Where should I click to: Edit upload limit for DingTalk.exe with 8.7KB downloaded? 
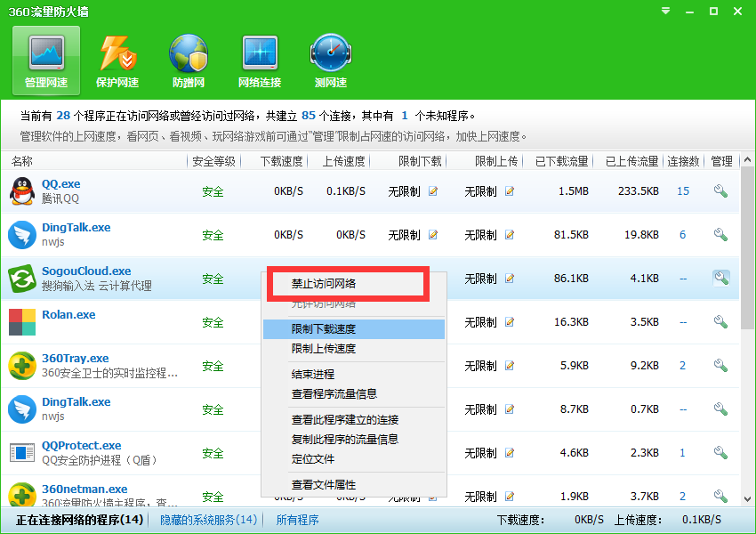click(x=510, y=409)
